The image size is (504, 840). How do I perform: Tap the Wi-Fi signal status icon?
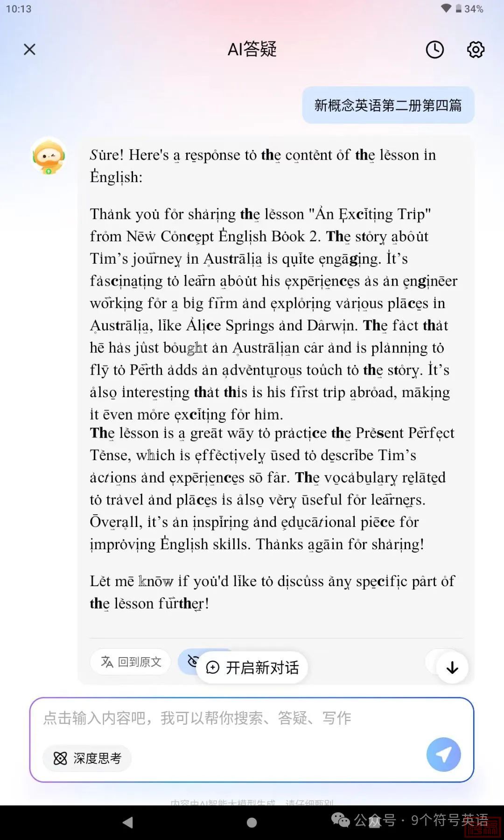point(446,8)
